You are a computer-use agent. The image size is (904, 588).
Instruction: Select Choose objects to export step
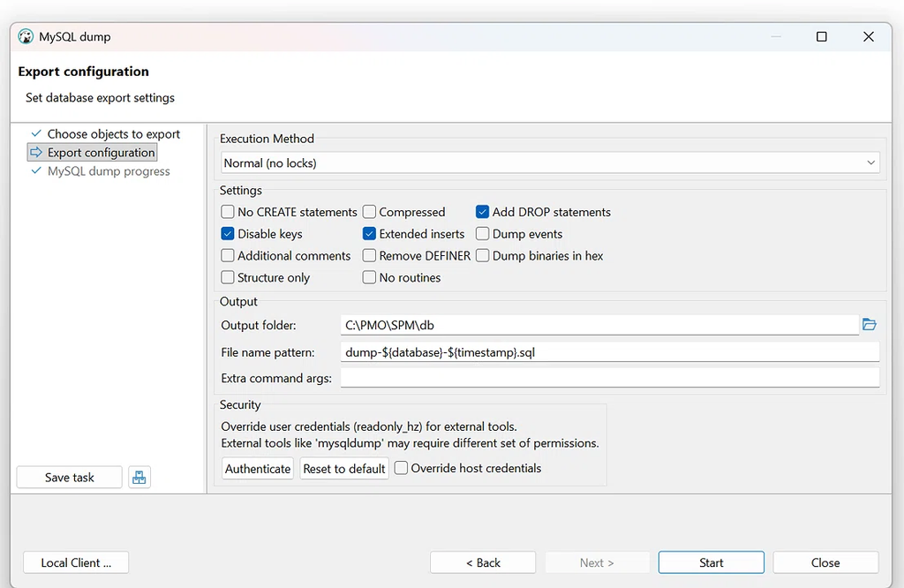pos(114,133)
